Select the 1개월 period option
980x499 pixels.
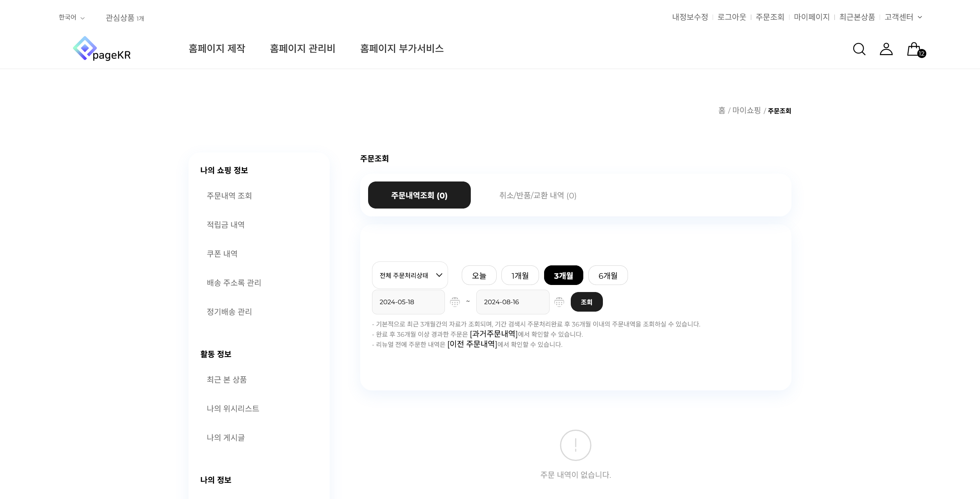tap(520, 276)
